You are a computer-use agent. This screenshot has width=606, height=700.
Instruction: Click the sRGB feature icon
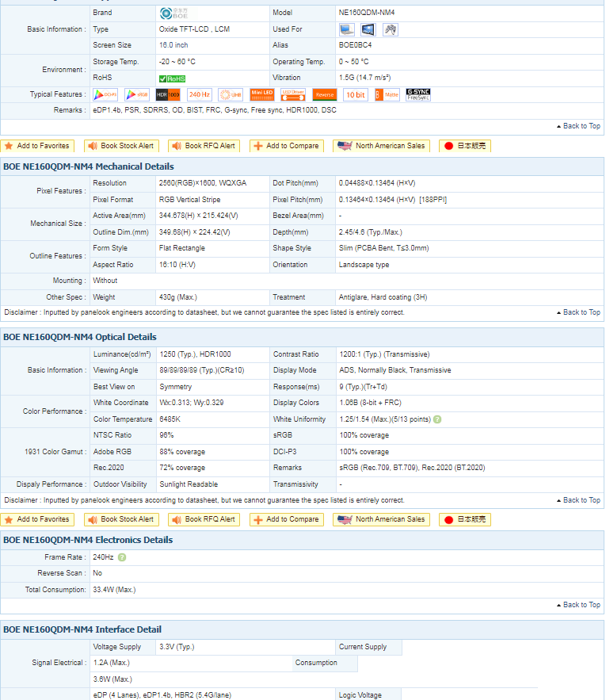[x=137, y=94]
